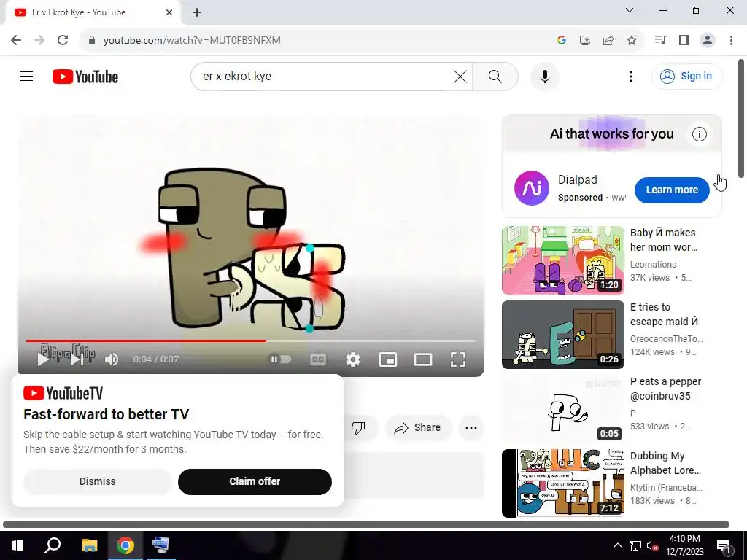Open the Baby Й makes her mom video thumbnail
The height and width of the screenshot is (560, 747).
point(563,260)
